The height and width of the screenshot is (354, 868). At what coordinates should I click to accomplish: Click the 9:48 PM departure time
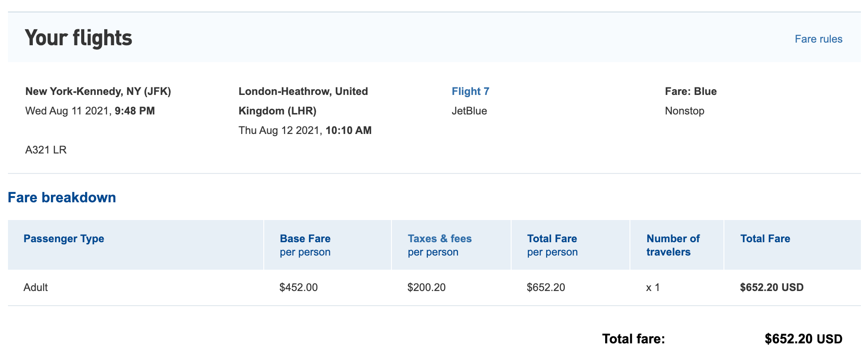(x=135, y=111)
